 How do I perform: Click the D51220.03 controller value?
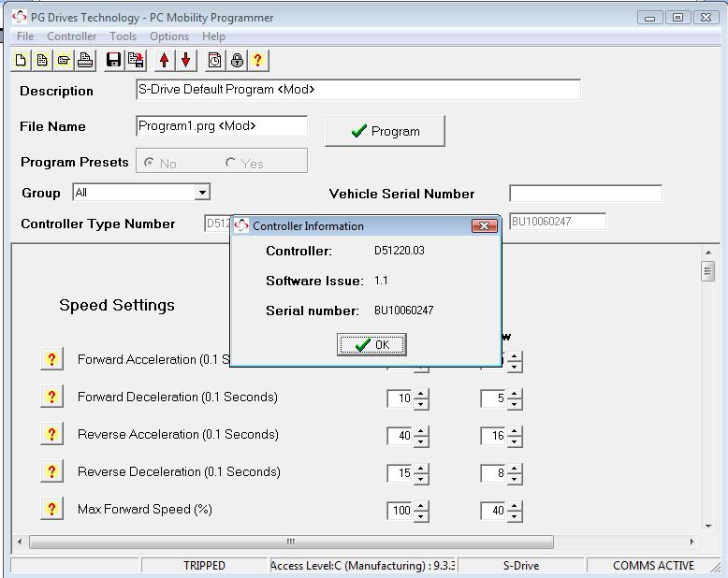point(400,251)
